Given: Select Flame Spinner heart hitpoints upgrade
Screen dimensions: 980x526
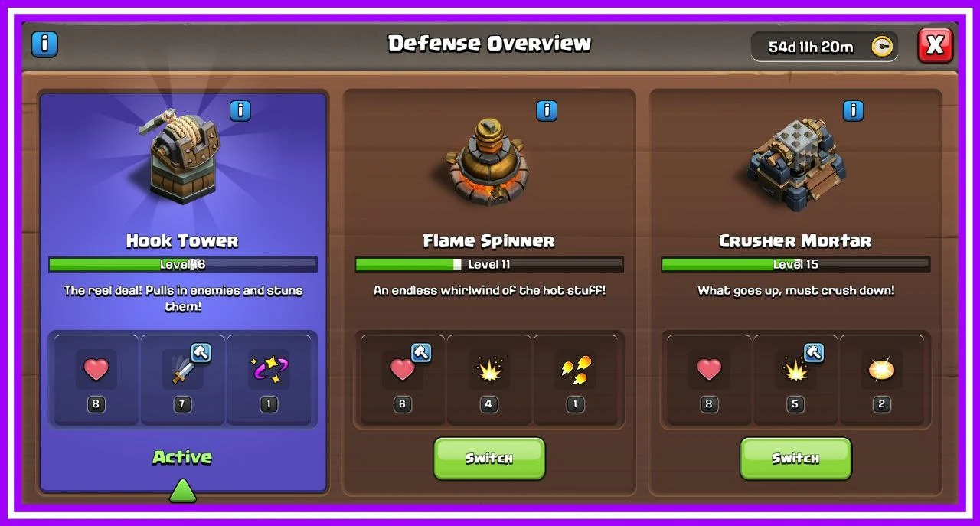Looking at the screenshot, I should [403, 379].
